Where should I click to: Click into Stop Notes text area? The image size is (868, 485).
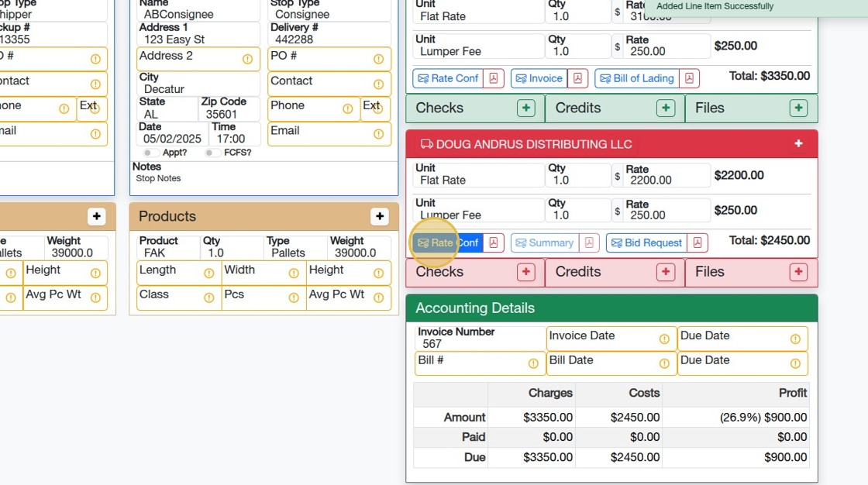pyautogui.click(x=263, y=178)
